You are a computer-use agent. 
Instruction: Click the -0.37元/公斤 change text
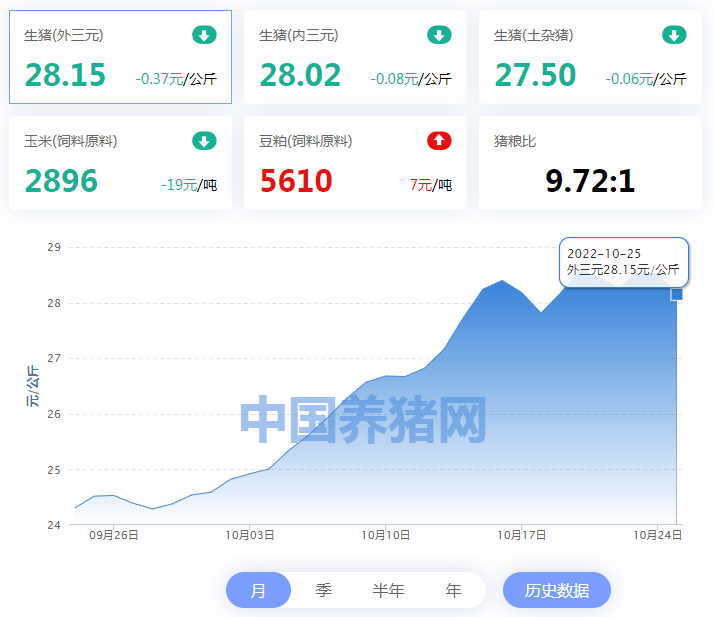click(176, 79)
